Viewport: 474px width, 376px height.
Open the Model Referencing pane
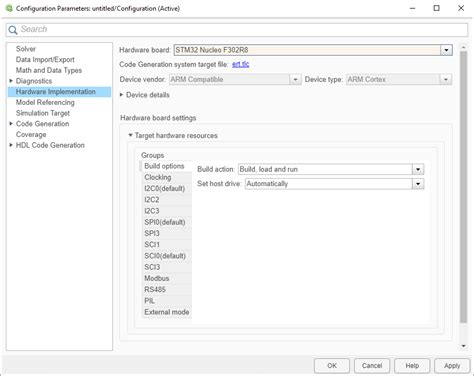45,102
